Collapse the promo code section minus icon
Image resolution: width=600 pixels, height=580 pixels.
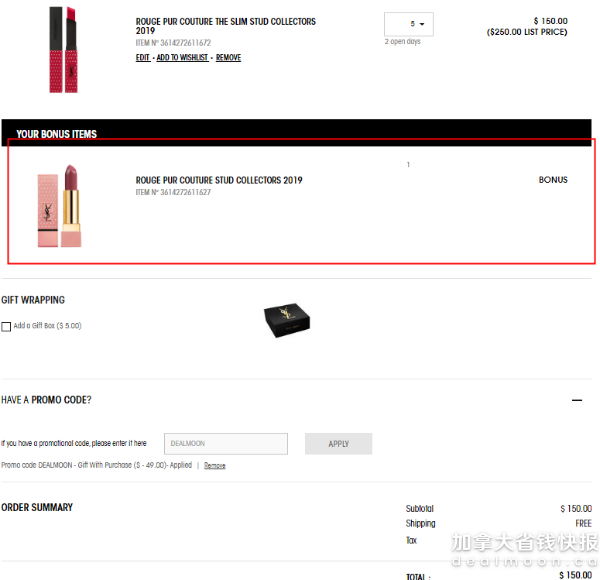tap(577, 400)
